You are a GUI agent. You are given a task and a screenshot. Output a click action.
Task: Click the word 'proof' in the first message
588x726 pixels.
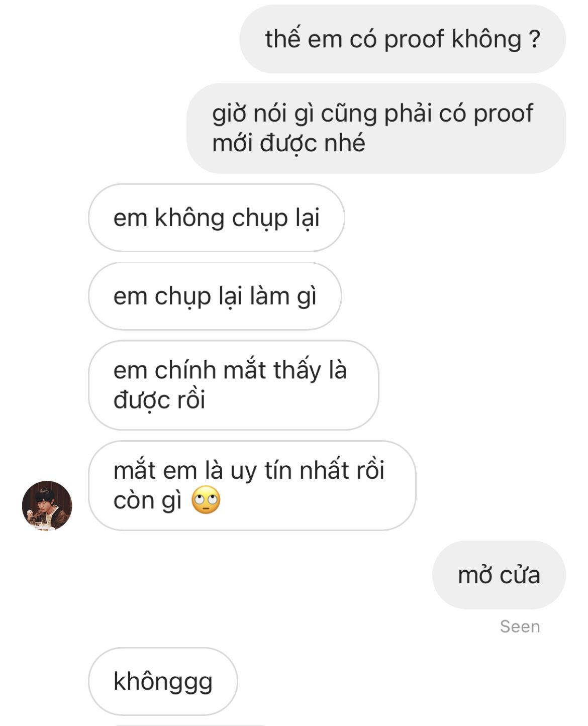click(414, 40)
